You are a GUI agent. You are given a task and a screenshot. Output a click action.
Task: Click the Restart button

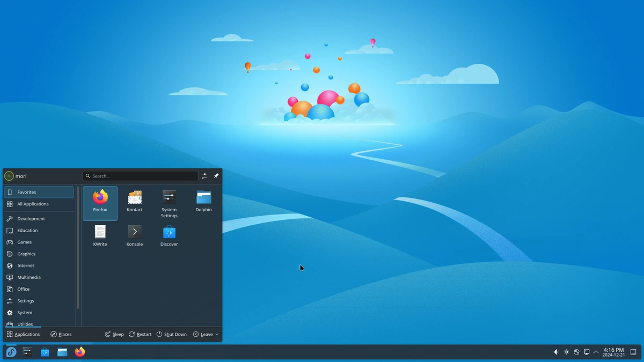pos(140,334)
